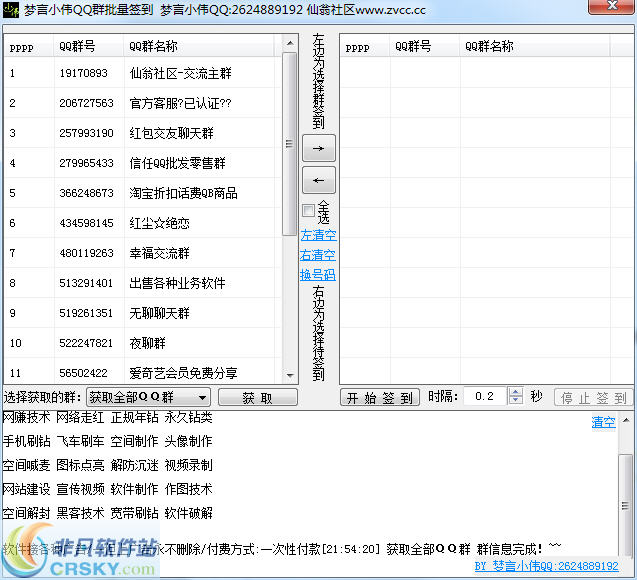
Task: Click left list scrollbar down arrow
Action: tap(290, 375)
